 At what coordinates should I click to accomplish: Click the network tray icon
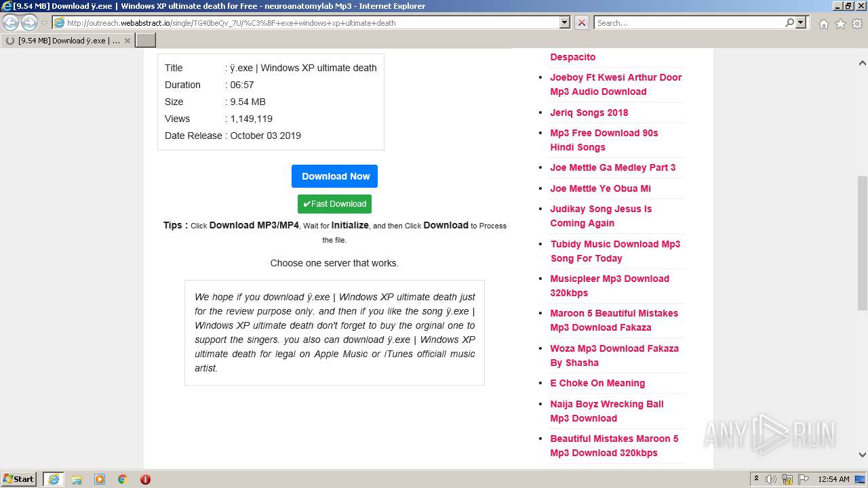coord(787,479)
